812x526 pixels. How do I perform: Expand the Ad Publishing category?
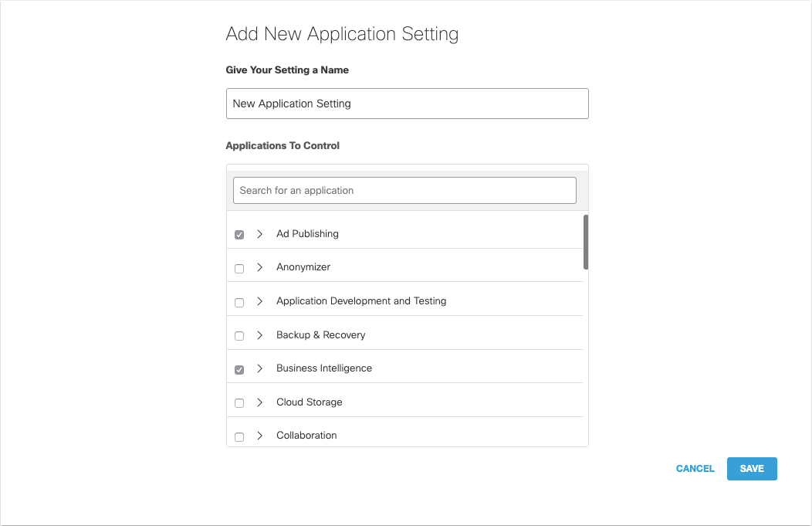pyautogui.click(x=259, y=234)
